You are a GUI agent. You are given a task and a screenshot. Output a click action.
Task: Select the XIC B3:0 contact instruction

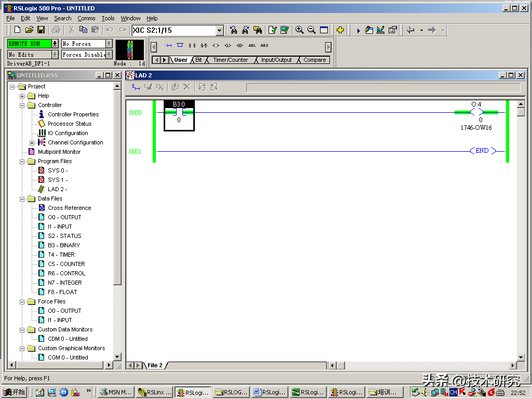(x=179, y=112)
